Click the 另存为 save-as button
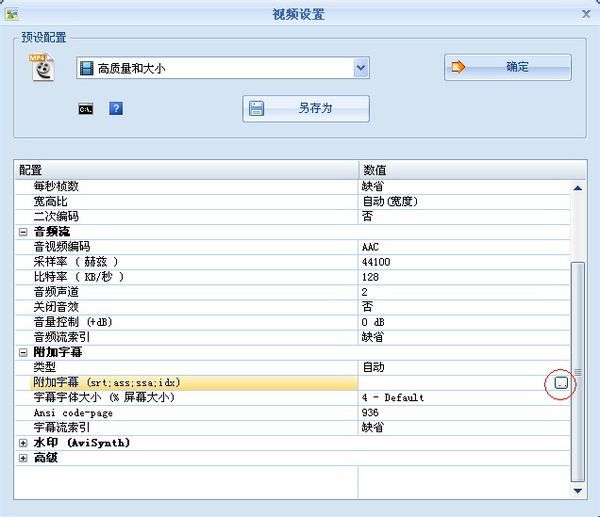600x517 pixels. point(305,108)
